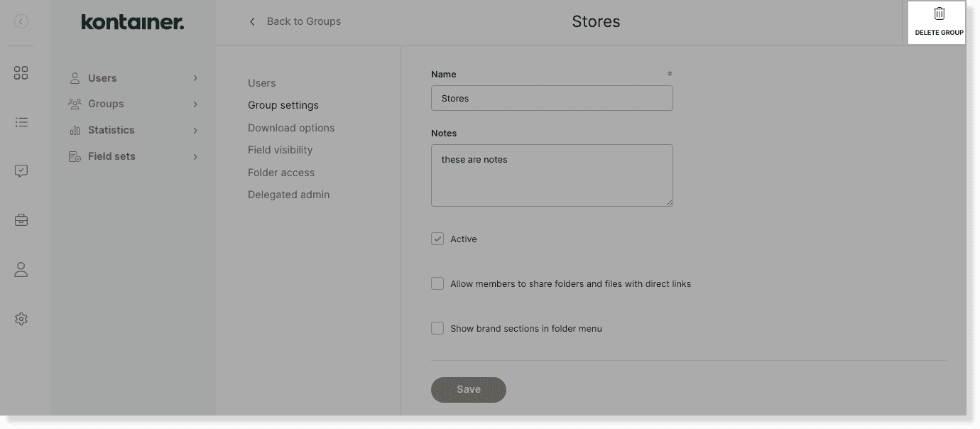This screenshot has height=429, width=980.
Task: Uncheck the Active checkbox
Action: (437, 239)
